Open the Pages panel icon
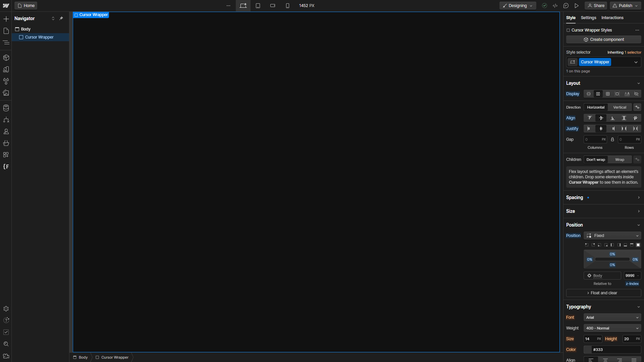 coord(6,31)
